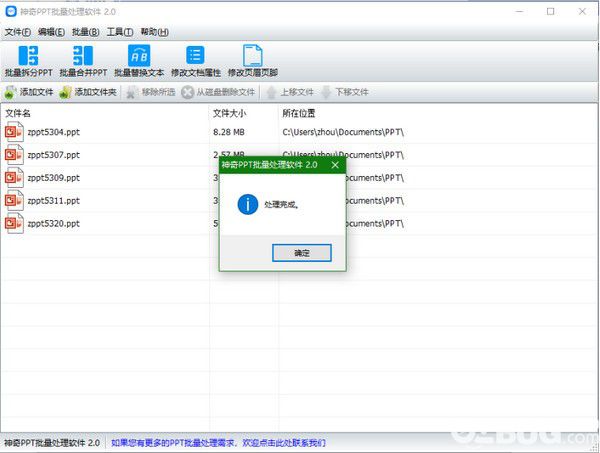Screen dimensions: 600x453
Task: Open the 批量合并PPT tool
Action: coord(83,61)
